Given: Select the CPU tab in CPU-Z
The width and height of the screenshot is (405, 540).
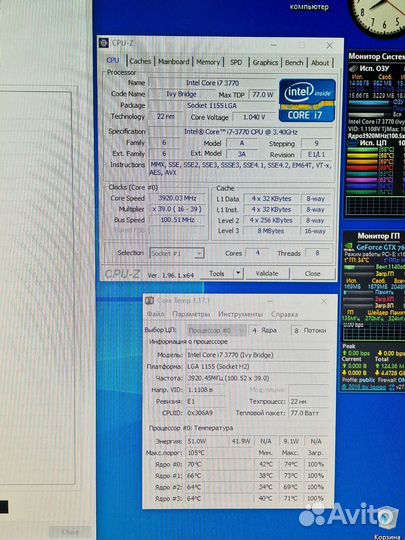Looking at the screenshot, I should pyautogui.click(x=113, y=60).
